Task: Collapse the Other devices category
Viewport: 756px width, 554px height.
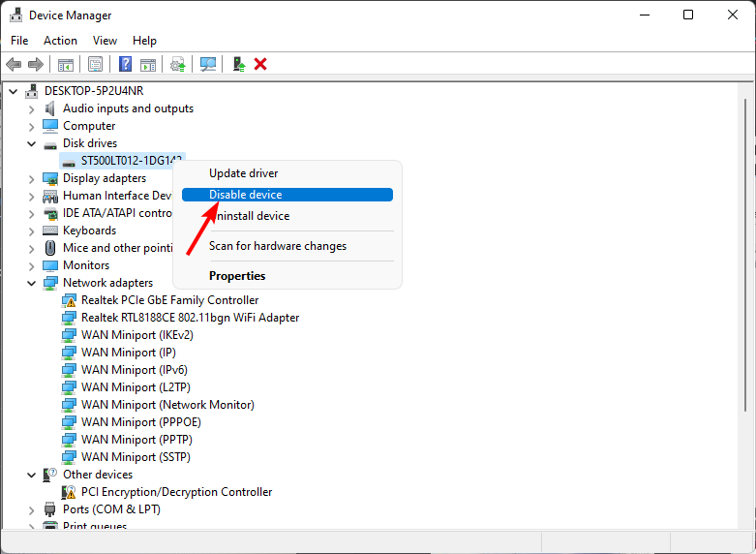Action: pyautogui.click(x=31, y=475)
